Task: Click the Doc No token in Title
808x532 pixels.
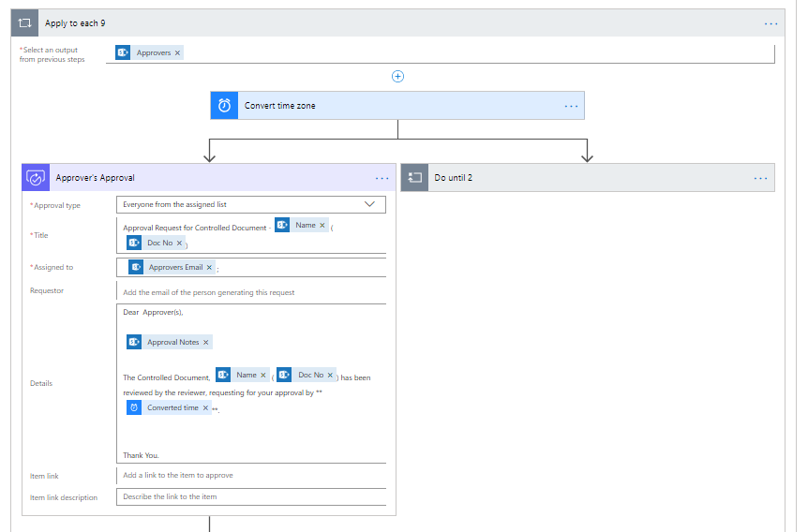Action: click(x=157, y=243)
